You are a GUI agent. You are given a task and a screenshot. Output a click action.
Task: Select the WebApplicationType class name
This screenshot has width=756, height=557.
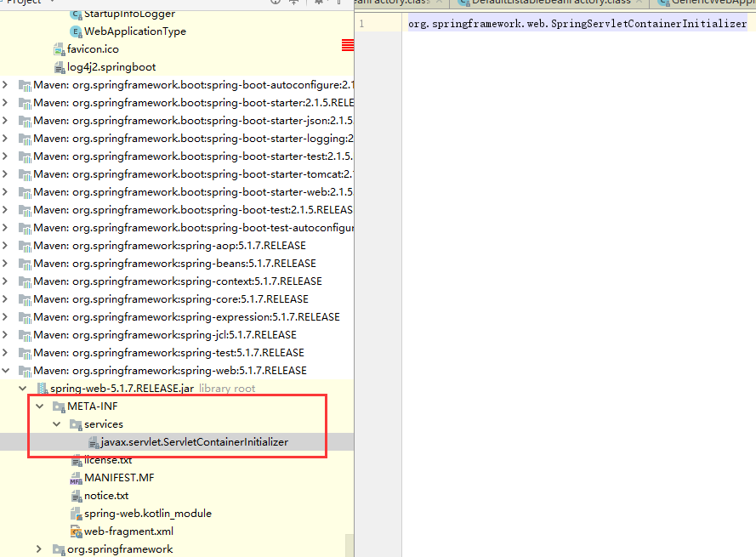135,31
